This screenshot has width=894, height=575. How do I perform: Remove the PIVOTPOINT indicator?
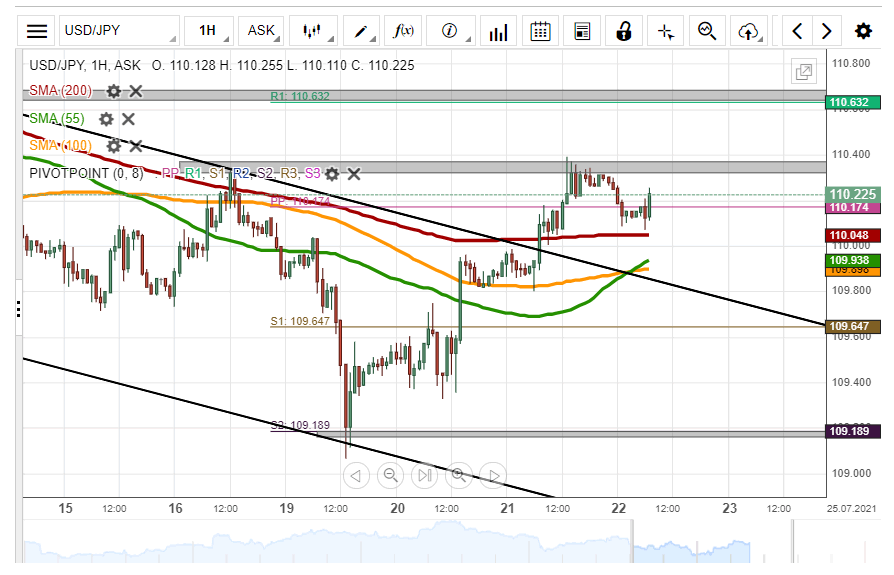(x=354, y=174)
